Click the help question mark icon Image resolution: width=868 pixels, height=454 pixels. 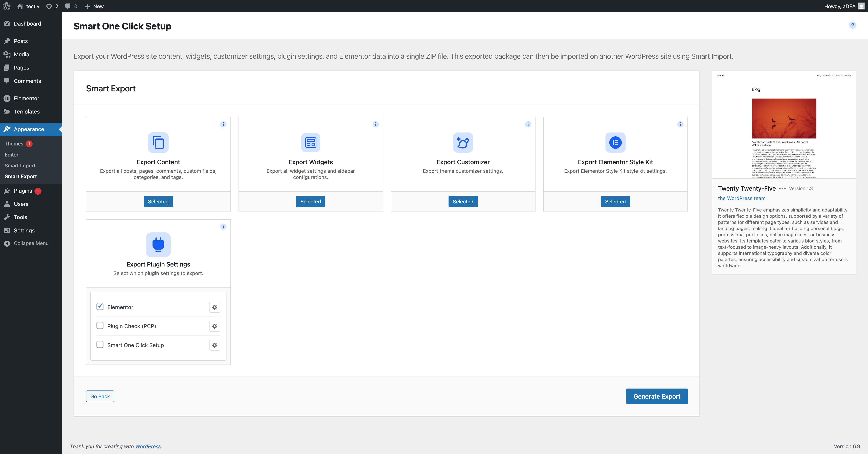[x=852, y=25]
